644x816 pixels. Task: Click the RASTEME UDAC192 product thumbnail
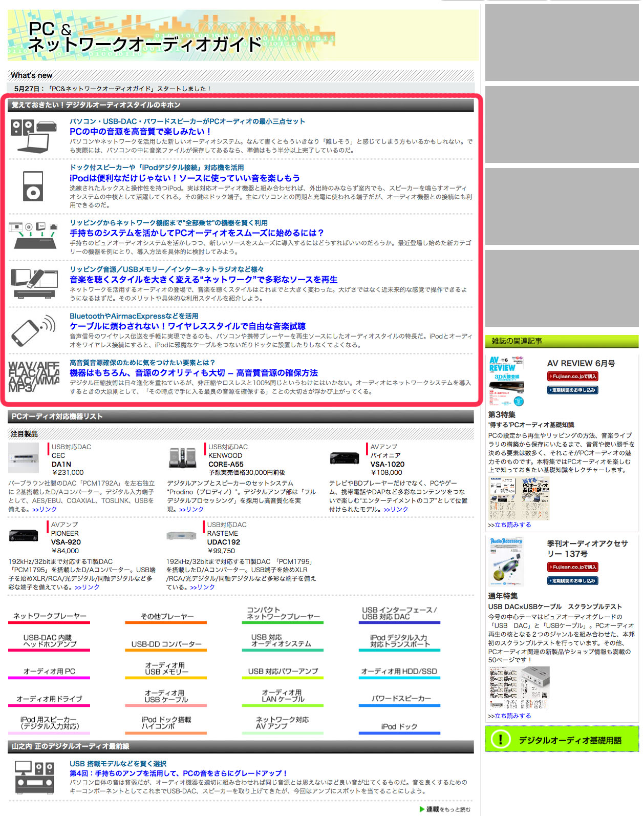point(181,535)
